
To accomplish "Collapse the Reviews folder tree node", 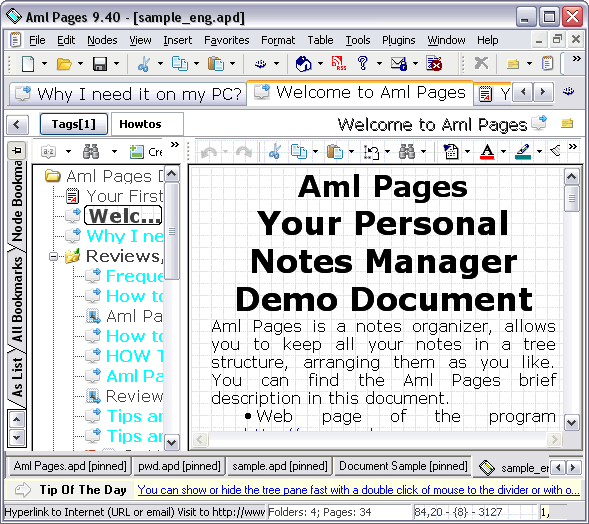I will tap(53, 257).
